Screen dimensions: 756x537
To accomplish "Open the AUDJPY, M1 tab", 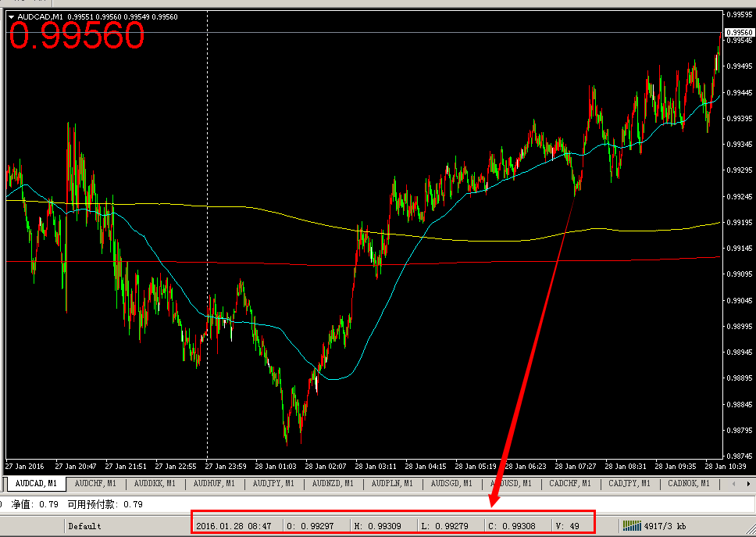I will (x=273, y=484).
